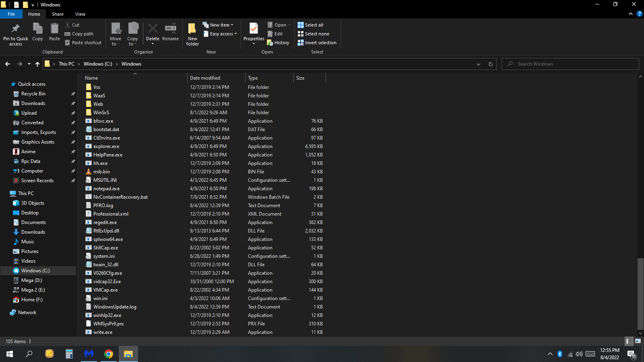Open the Properties checkmark icon

tap(254, 29)
